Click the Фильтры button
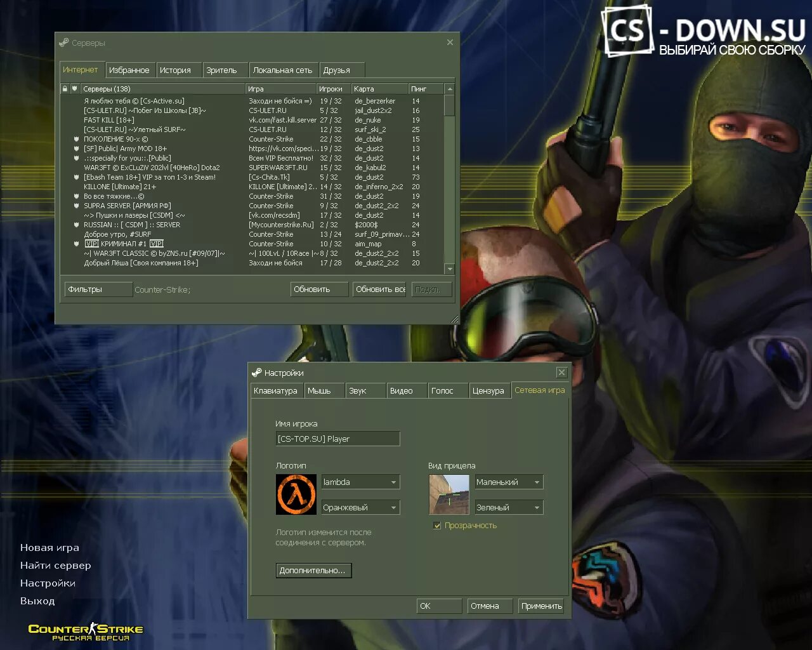The height and width of the screenshot is (650, 812). pos(98,289)
